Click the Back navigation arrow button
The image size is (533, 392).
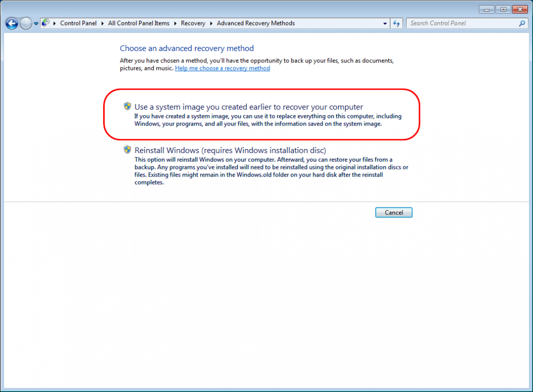pos(12,23)
